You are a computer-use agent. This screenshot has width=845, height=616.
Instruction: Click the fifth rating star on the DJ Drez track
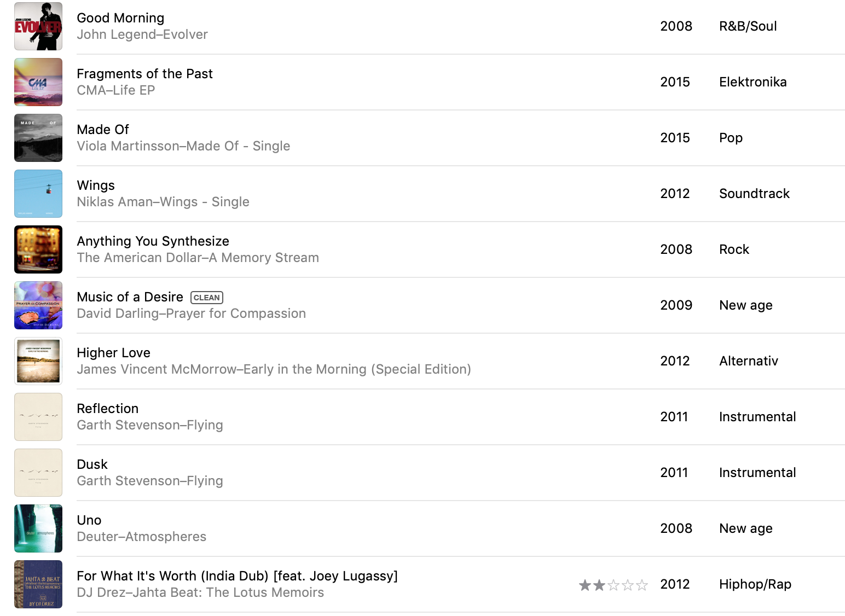642,585
